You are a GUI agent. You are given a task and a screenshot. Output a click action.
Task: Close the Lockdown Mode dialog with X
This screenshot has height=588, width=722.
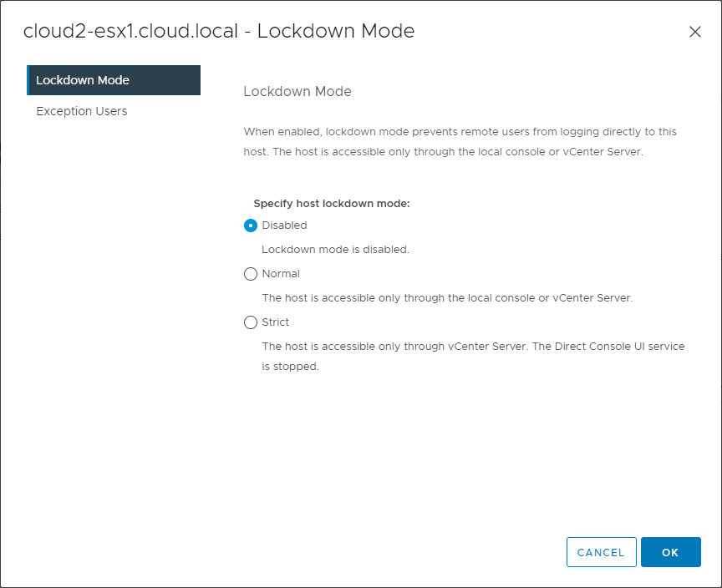click(694, 32)
